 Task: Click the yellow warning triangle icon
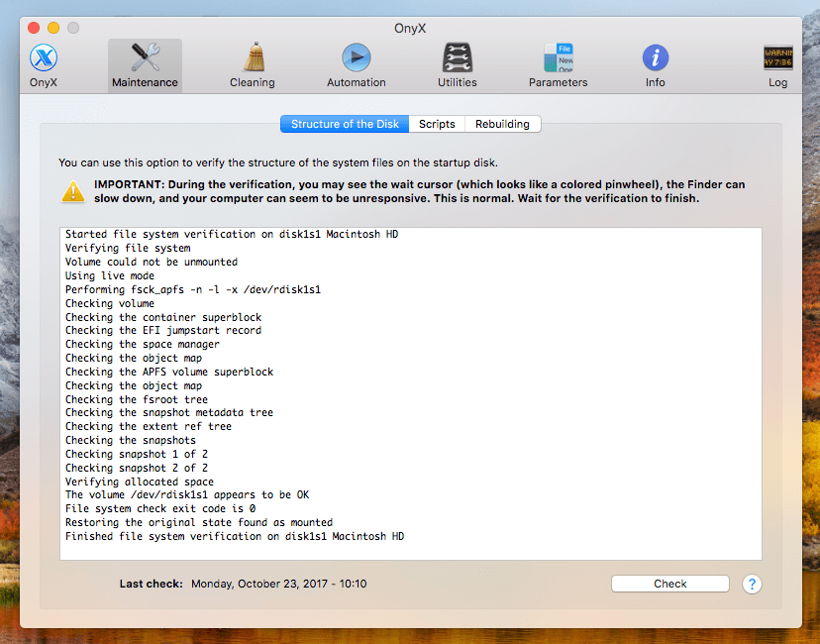tap(73, 191)
